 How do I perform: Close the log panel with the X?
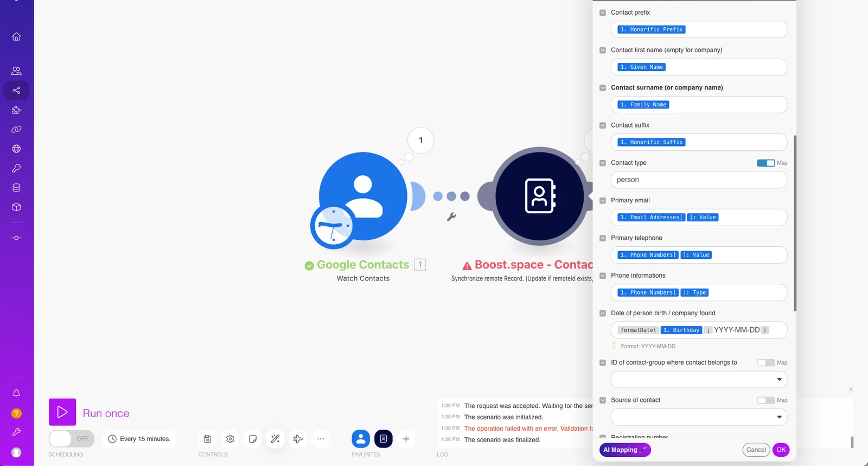pos(851,390)
